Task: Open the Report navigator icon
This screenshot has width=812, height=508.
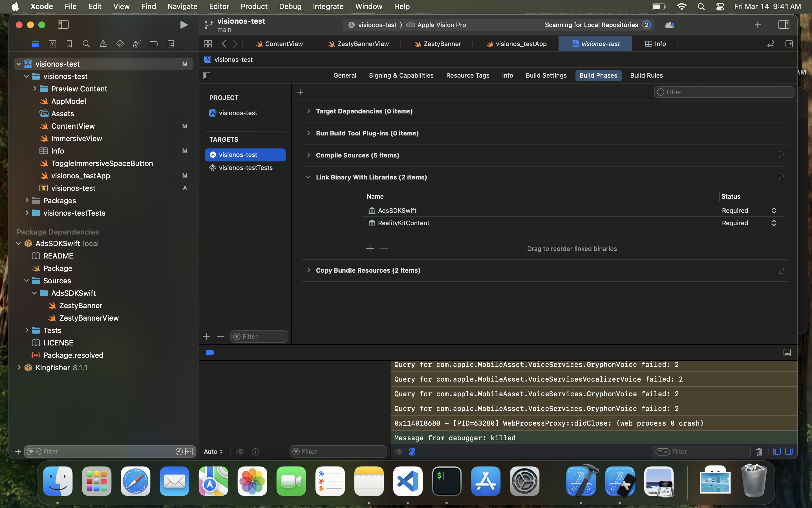Action: (171, 44)
